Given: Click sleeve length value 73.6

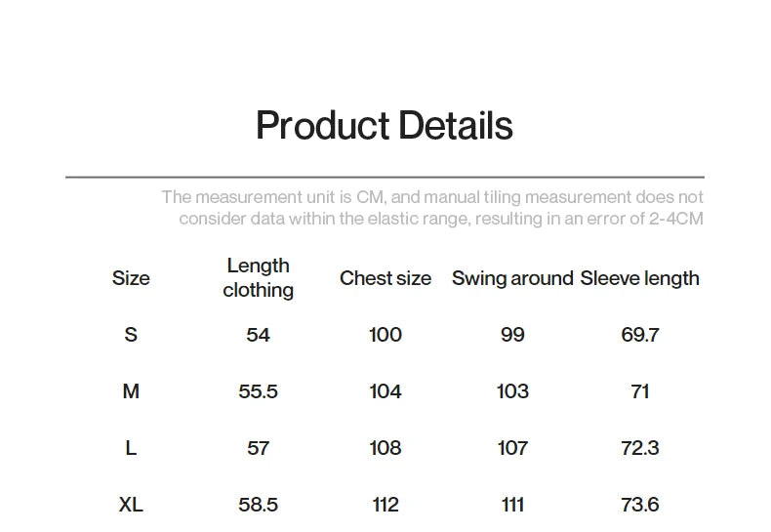Looking at the screenshot, I should (639, 505).
